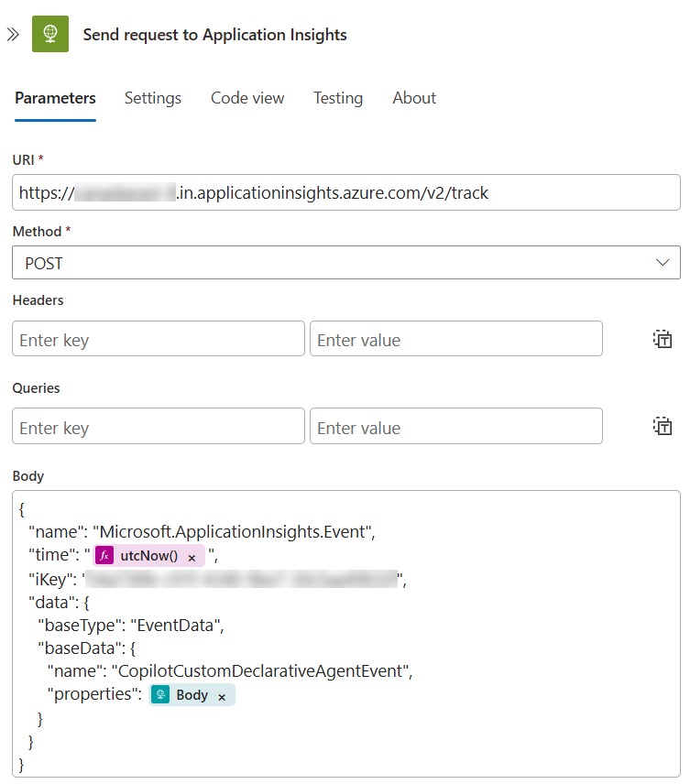The image size is (690, 784).
Task: Open the Method dropdown chevron
Action: coord(663,263)
